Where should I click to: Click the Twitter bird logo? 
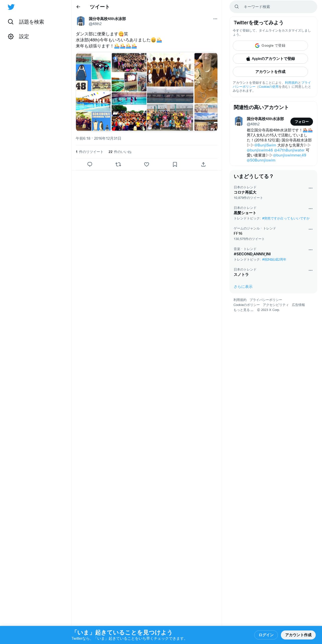tap(11, 7)
